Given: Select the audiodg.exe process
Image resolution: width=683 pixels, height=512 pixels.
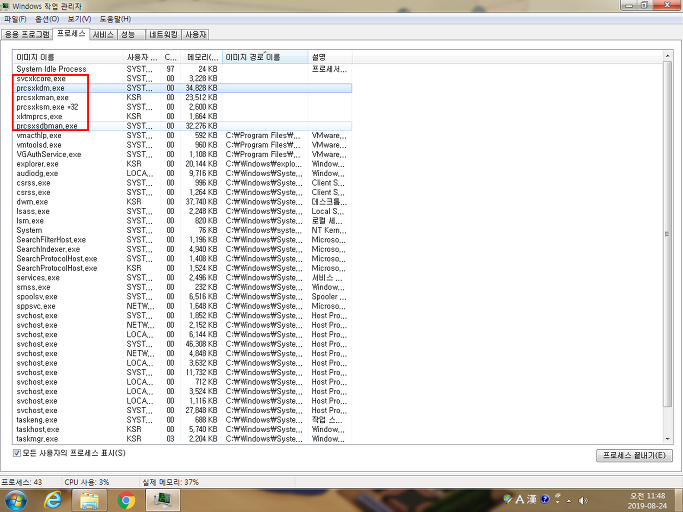Looking at the screenshot, I should tap(182, 173).
